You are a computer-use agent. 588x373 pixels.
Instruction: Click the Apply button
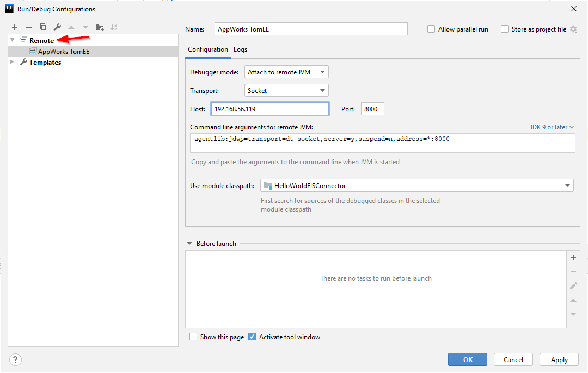click(x=559, y=359)
